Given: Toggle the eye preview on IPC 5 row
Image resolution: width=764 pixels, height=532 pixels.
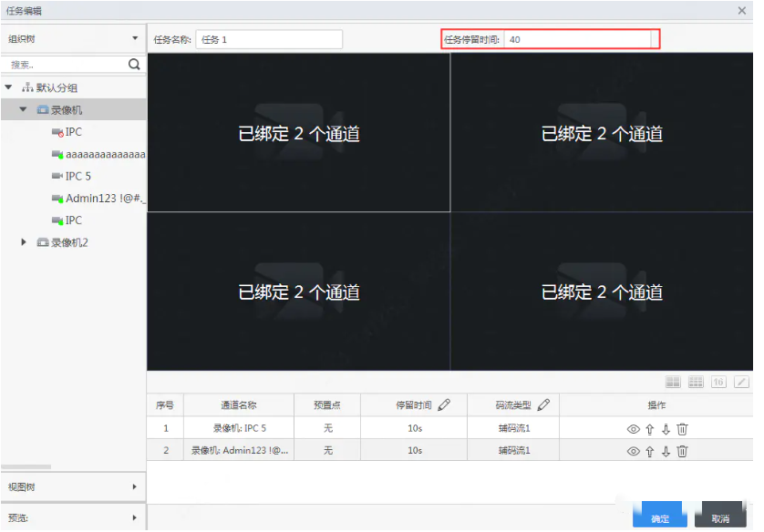Looking at the screenshot, I should 633,428.
